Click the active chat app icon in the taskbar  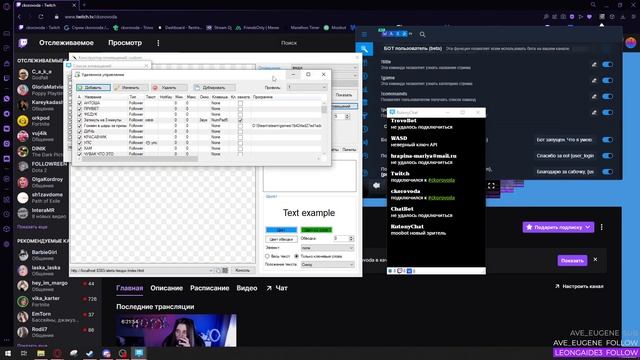(x=139, y=353)
